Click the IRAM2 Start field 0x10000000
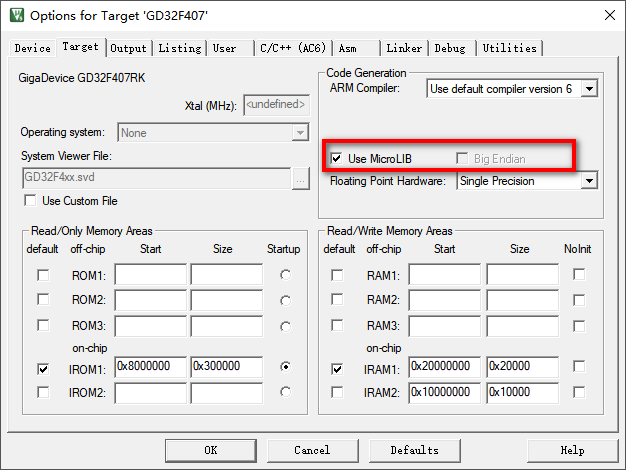626x470 pixels. tap(445, 393)
